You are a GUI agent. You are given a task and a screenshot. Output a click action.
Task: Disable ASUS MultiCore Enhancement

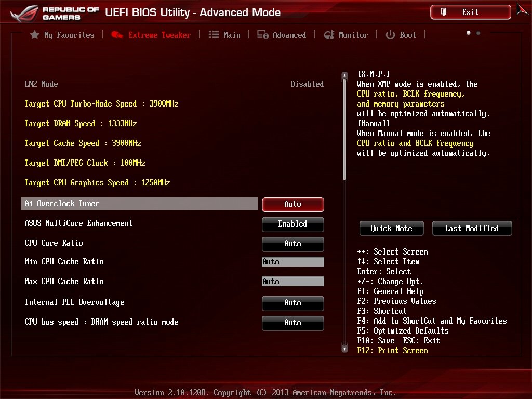pos(292,224)
